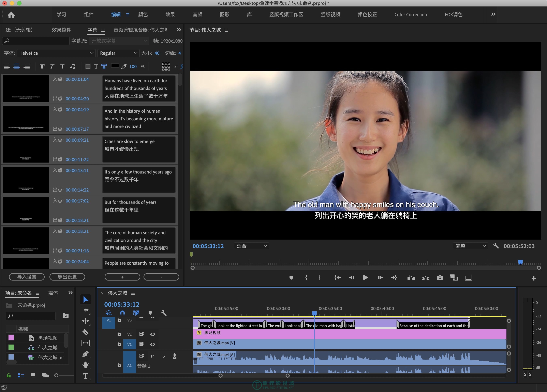Click the caption music note icon
The width and height of the screenshot is (547, 392).
tap(73, 66)
